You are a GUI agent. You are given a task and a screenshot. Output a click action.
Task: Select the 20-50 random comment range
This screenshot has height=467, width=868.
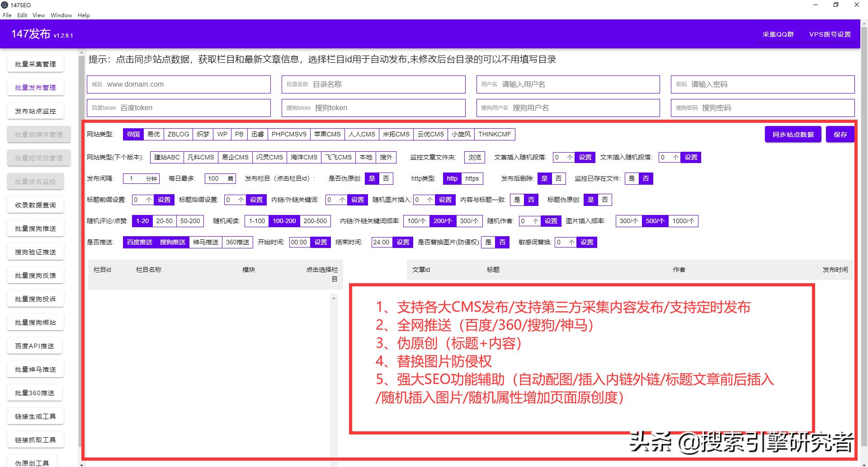[164, 221]
